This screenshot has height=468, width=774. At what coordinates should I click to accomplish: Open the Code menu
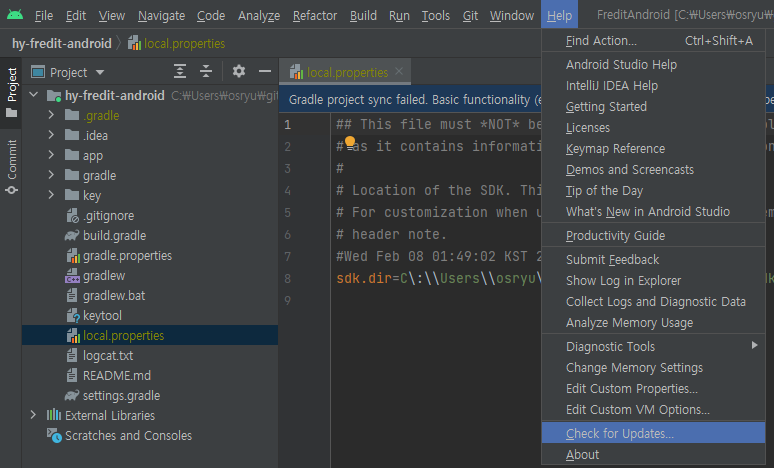pyautogui.click(x=211, y=16)
